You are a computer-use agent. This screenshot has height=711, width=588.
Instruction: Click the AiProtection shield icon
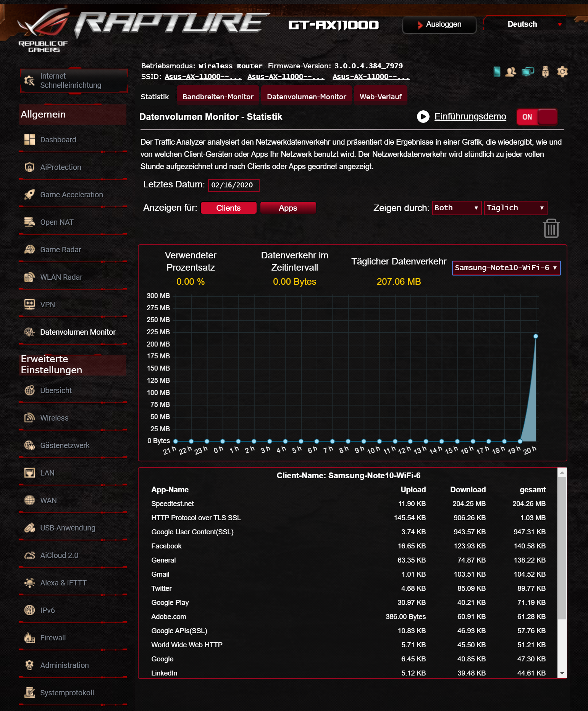[x=29, y=167]
